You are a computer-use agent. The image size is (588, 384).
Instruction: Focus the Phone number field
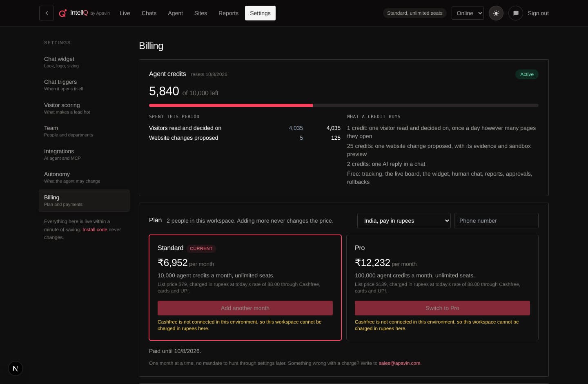tap(496, 221)
